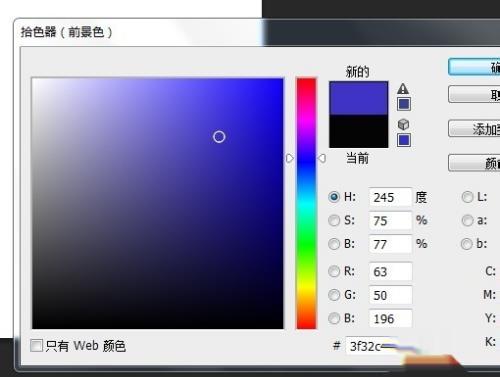
Task: Click the in-gamut color swatch below the warning triangle
Action: click(404, 104)
